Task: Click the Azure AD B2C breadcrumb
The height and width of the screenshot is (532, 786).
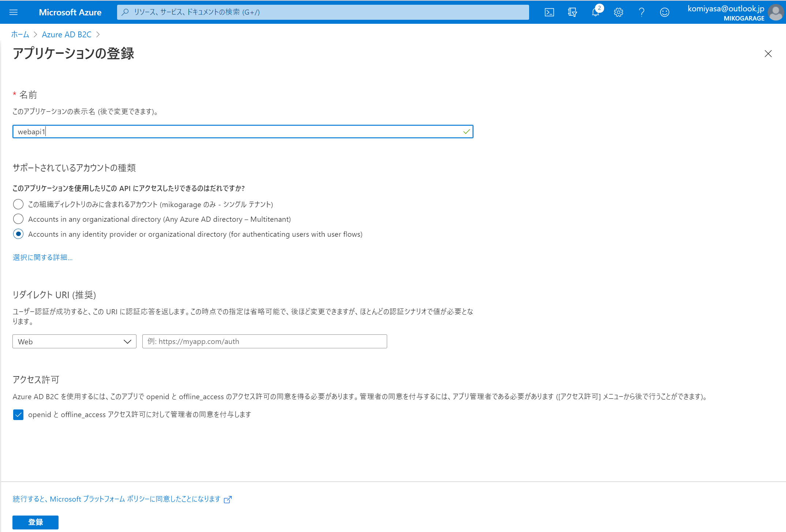Action: 67,34
